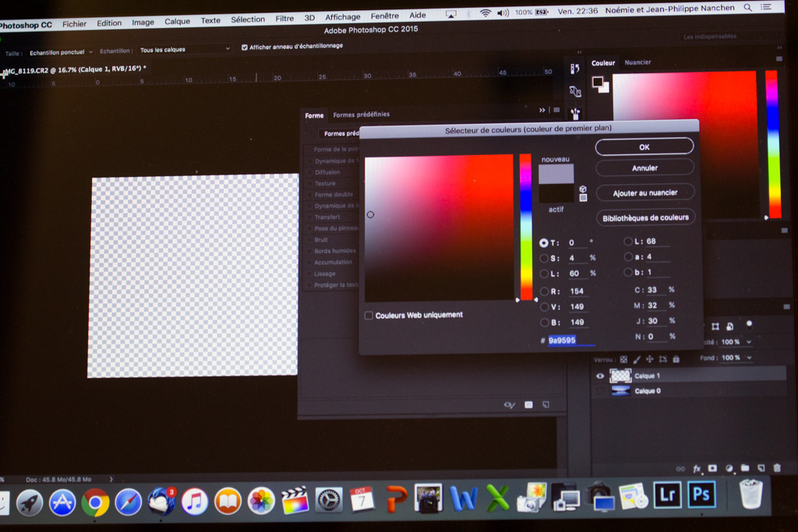Open Final Cut Pro from the dock
The image size is (798, 532).
(295, 501)
